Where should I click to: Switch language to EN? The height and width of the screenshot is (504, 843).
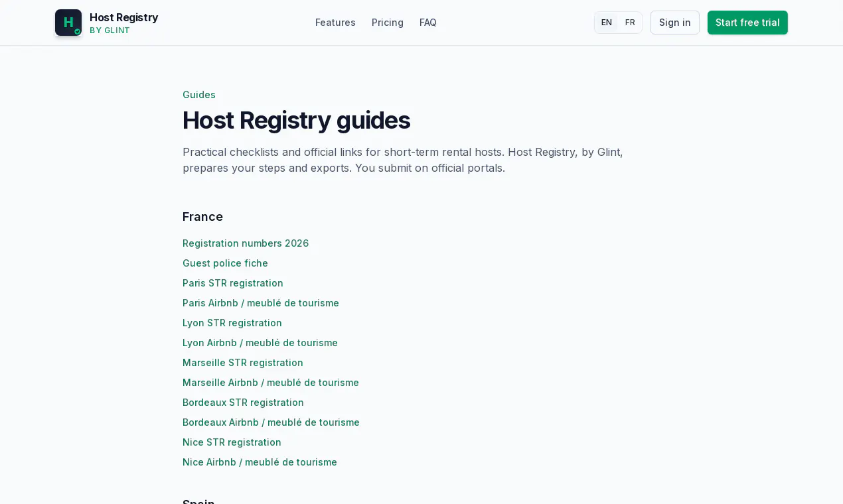[x=607, y=23]
